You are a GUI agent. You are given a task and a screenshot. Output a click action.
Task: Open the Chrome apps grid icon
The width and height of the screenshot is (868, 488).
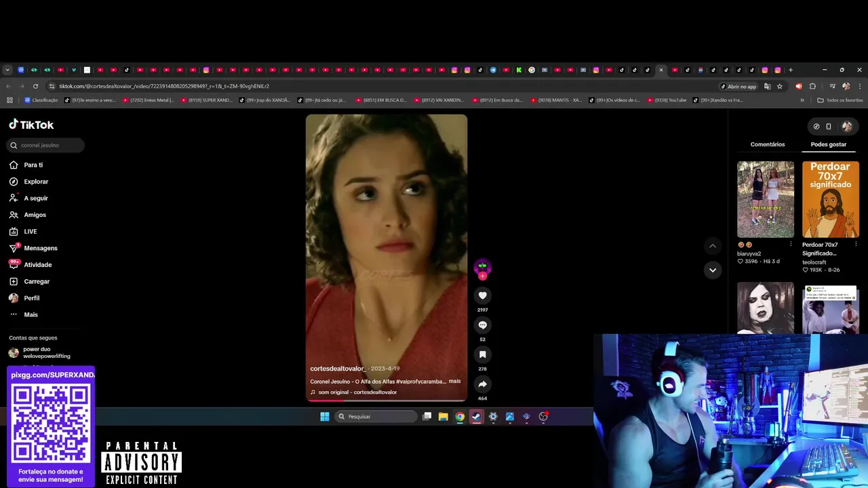pos(9,100)
